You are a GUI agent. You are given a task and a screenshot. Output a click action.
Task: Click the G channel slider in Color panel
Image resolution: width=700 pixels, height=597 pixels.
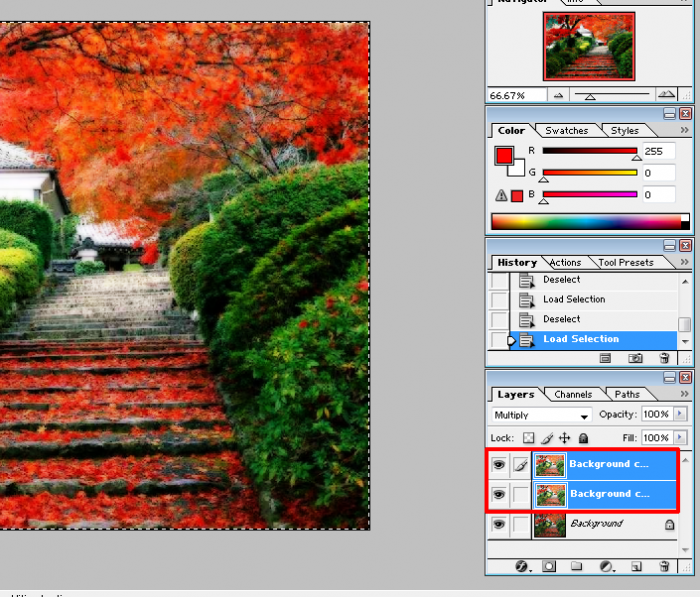tap(590, 172)
